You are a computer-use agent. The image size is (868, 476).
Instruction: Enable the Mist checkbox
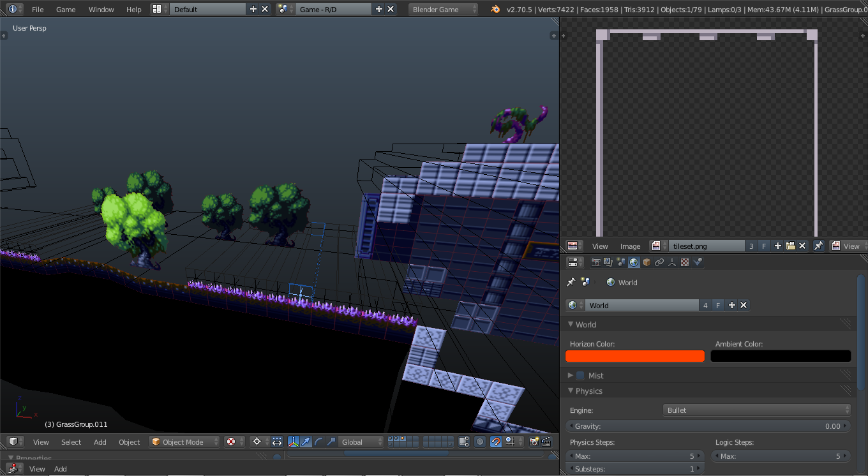tap(580, 376)
